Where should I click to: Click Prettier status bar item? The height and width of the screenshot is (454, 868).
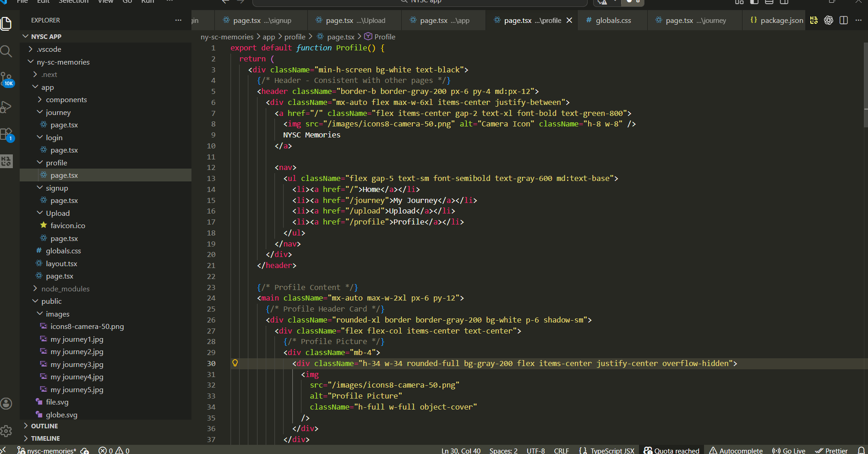(831, 451)
